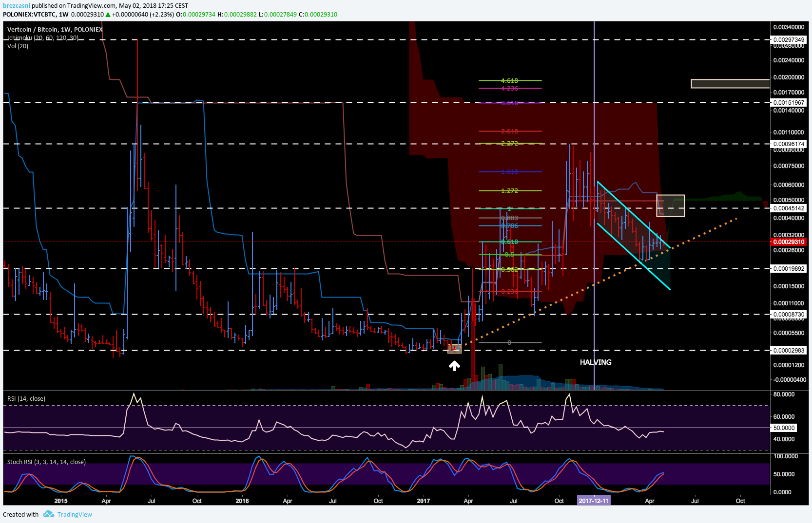
Task: Click the 2.618 Fibonacci extension label
Action: (509, 131)
